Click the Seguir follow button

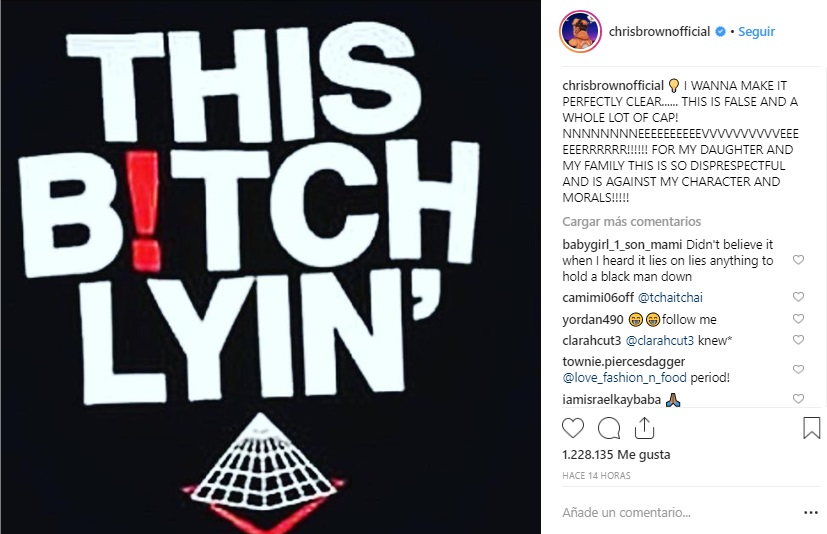pyautogui.click(x=756, y=32)
